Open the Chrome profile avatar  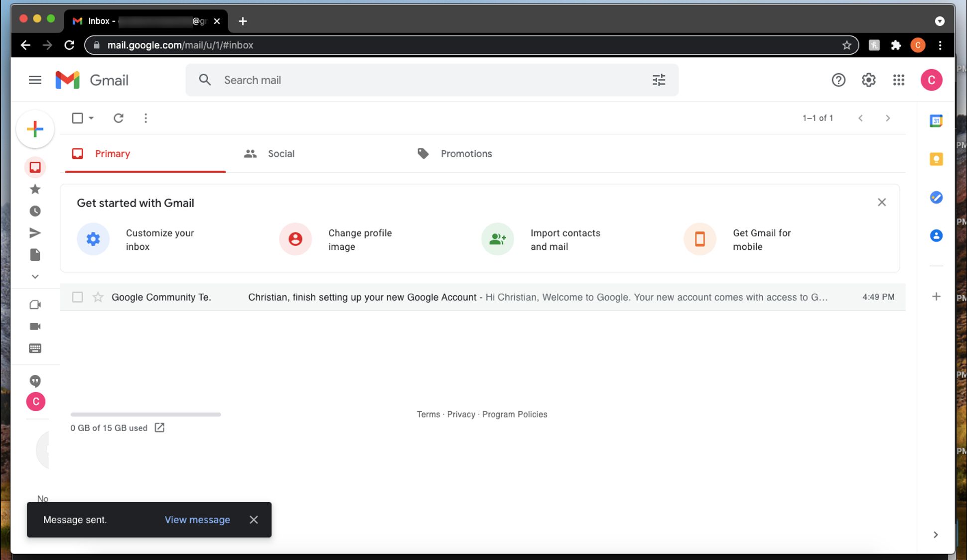918,45
